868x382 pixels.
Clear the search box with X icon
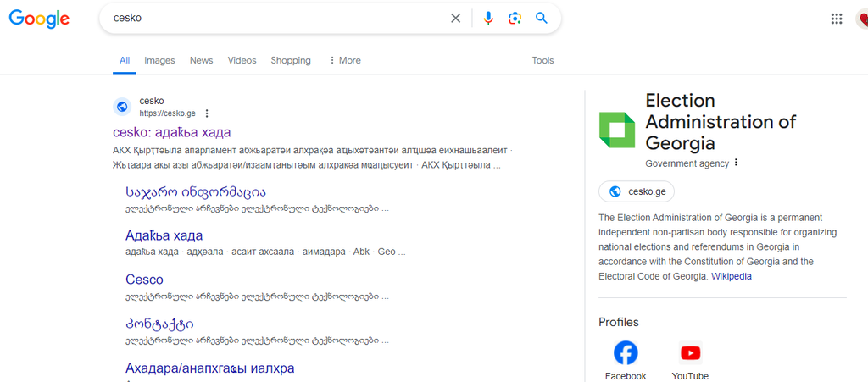click(455, 19)
